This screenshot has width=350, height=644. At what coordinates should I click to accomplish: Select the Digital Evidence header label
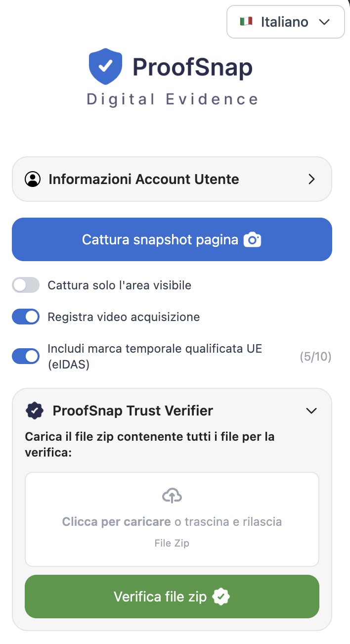pyautogui.click(x=172, y=98)
